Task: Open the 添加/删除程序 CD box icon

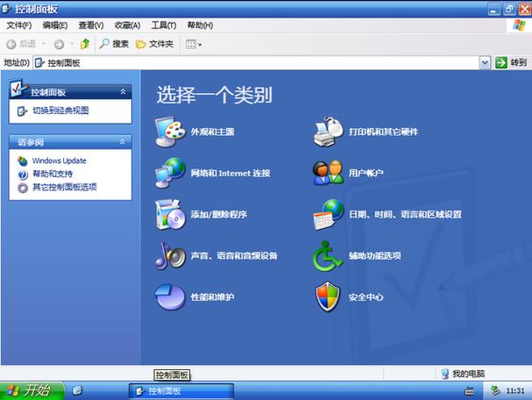Action: (x=170, y=214)
